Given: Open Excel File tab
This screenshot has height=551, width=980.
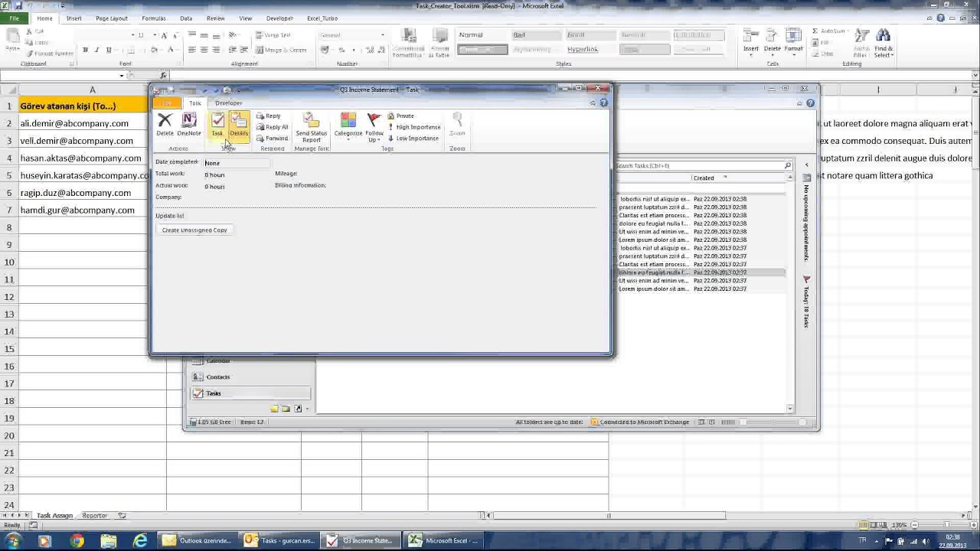Looking at the screenshot, I should 14,18.
